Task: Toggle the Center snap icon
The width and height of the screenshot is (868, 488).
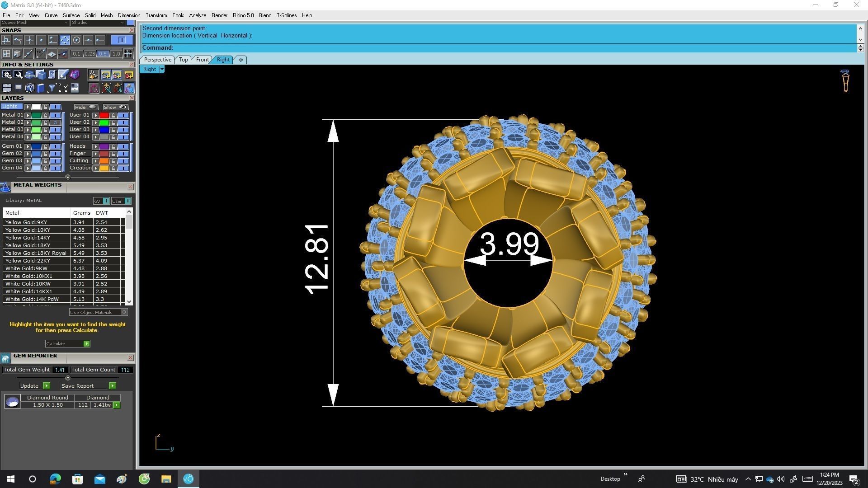Action: pos(76,40)
